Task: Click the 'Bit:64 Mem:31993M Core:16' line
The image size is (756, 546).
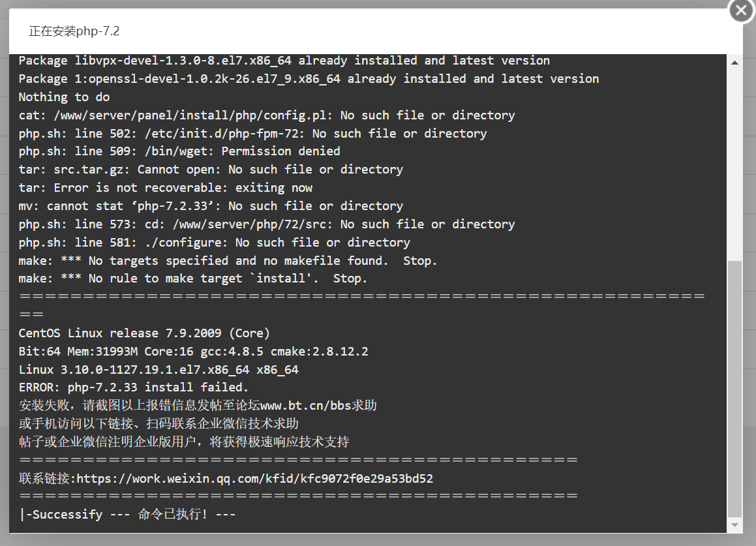Action: (193, 352)
